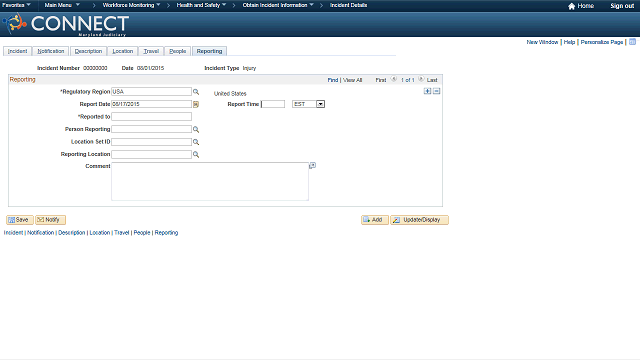
Task: Open Location Set ID lookup magnifier
Action: [196, 142]
